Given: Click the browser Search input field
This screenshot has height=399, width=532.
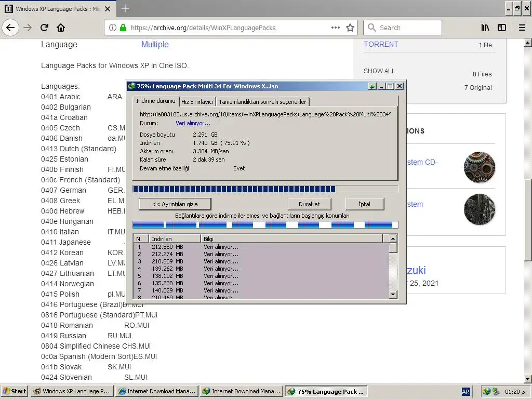Looking at the screenshot, I should click(403, 28).
